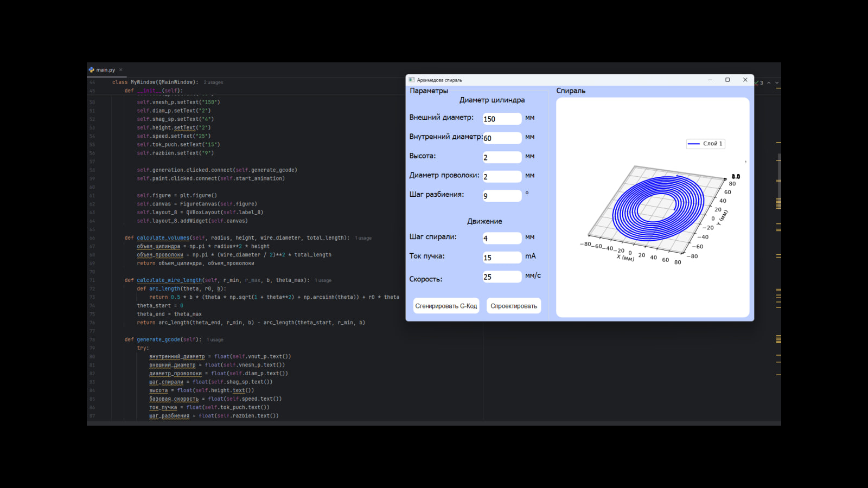This screenshot has height=488, width=868.
Task: Minimize the Архимедова спираль window
Action: point(710,80)
